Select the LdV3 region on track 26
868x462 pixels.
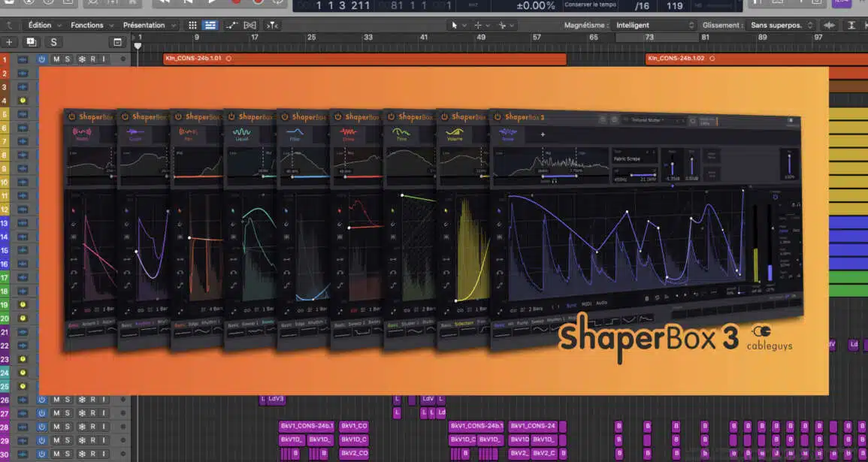276,399
